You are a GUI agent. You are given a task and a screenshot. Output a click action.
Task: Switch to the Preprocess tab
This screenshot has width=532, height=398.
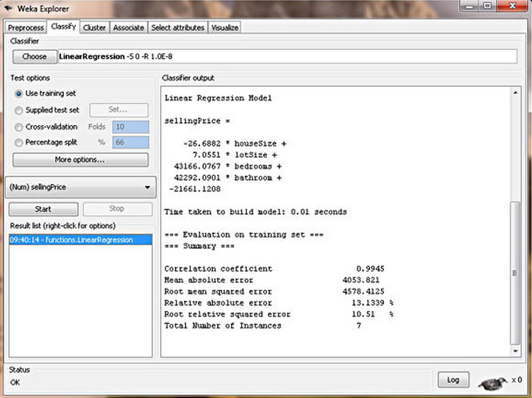pyautogui.click(x=26, y=27)
